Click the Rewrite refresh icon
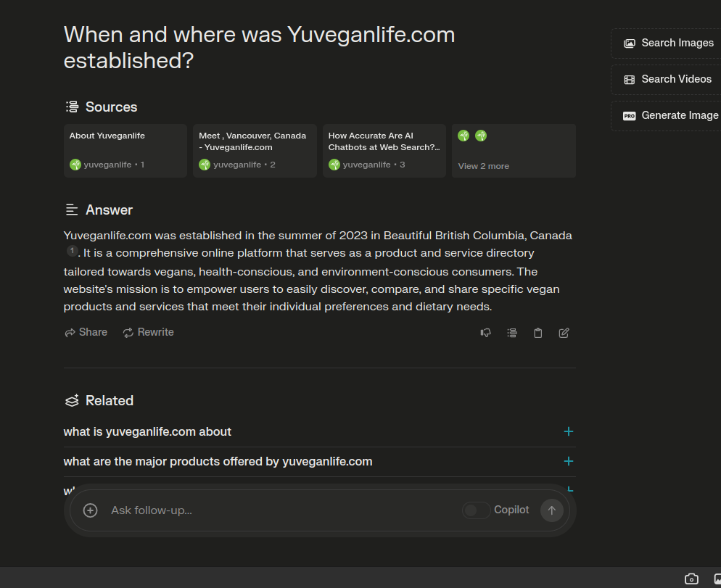The image size is (721, 588). point(128,333)
